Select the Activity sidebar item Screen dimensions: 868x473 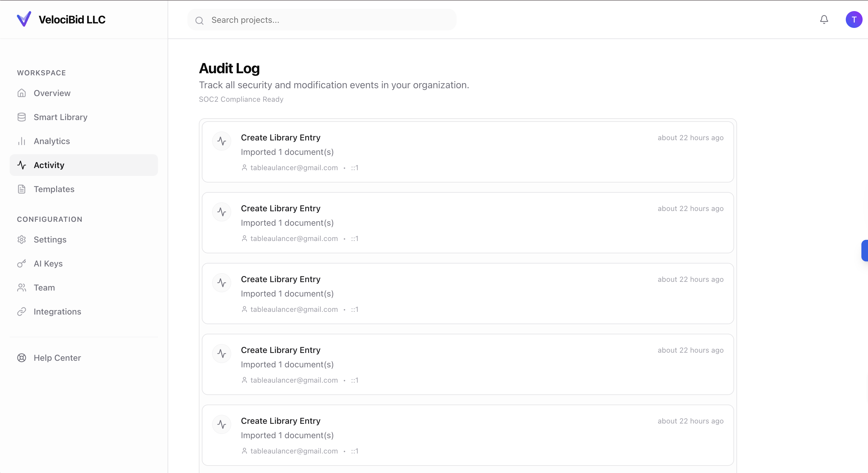pyautogui.click(x=49, y=165)
